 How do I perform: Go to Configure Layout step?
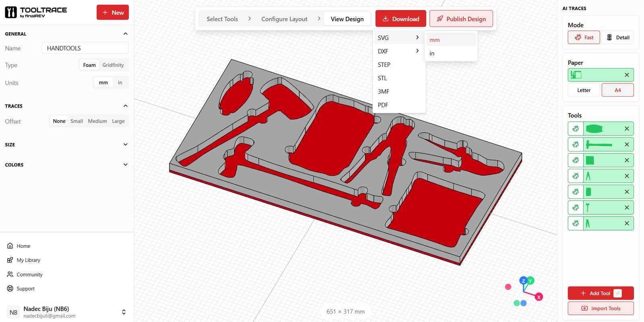pyautogui.click(x=284, y=19)
